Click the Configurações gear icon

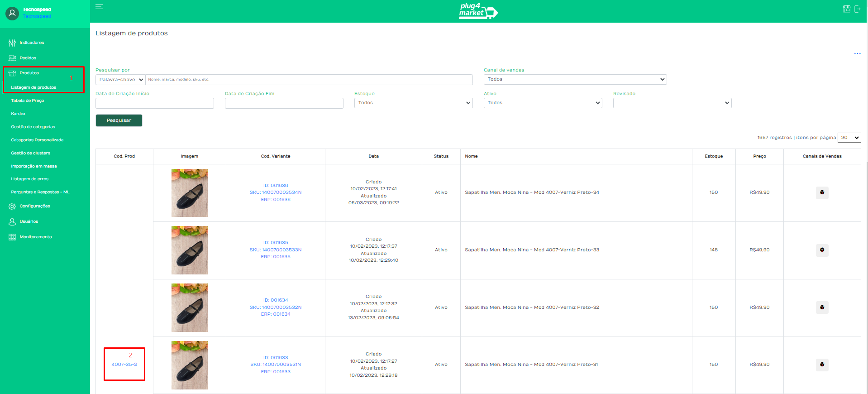pos(12,207)
